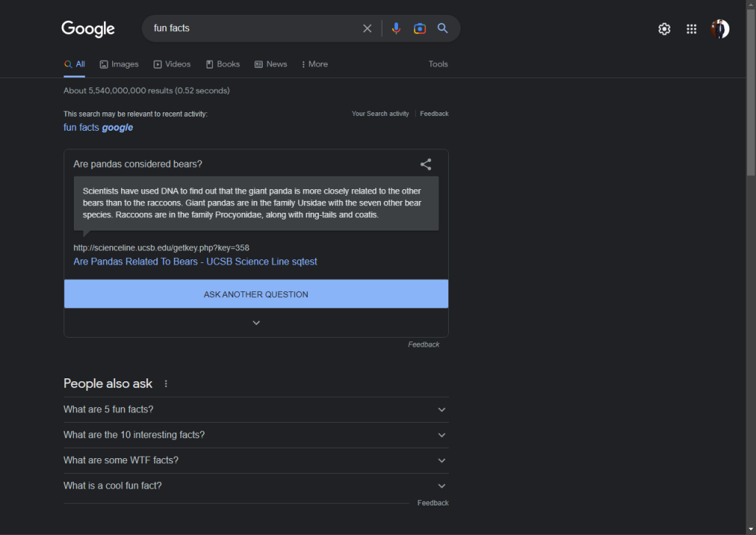This screenshot has height=535, width=756.
Task: Open the settings gear icon
Action: click(x=664, y=29)
